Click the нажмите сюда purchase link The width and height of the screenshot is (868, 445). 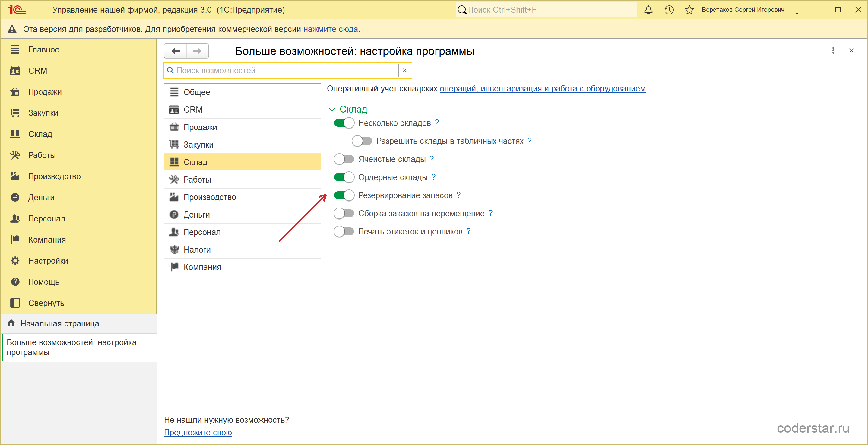(331, 29)
